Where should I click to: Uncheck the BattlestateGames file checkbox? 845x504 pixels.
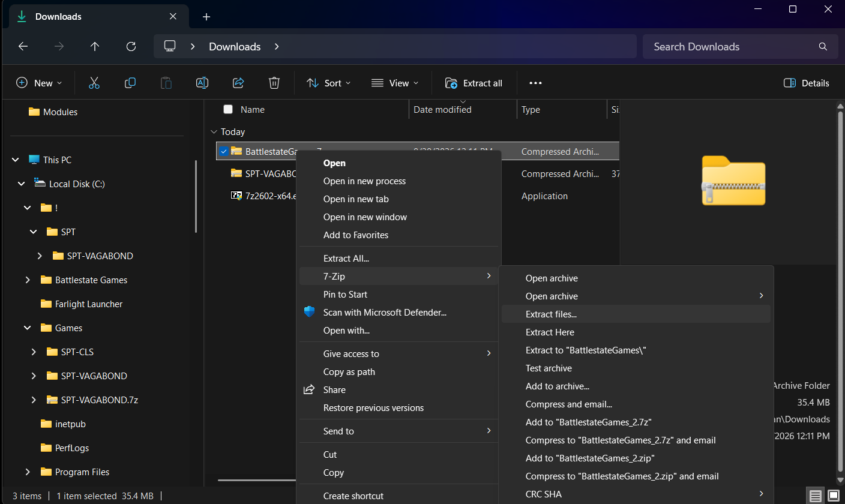tap(223, 151)
